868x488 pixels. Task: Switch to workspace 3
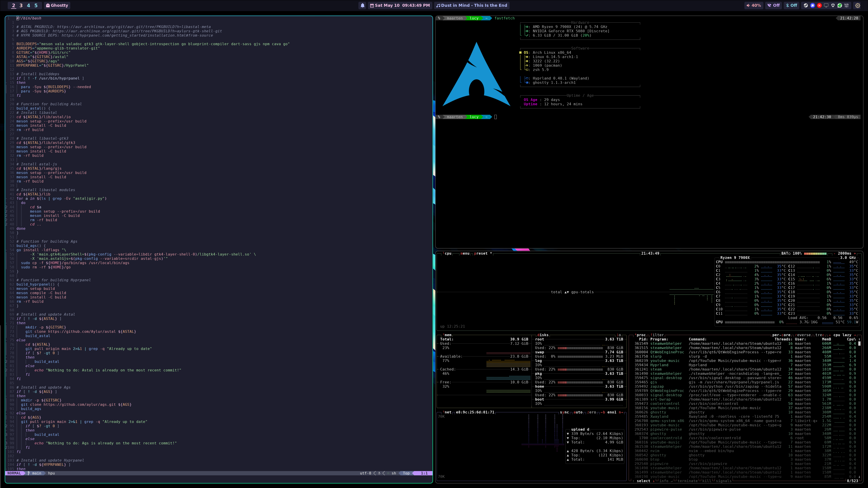[21, 5]
